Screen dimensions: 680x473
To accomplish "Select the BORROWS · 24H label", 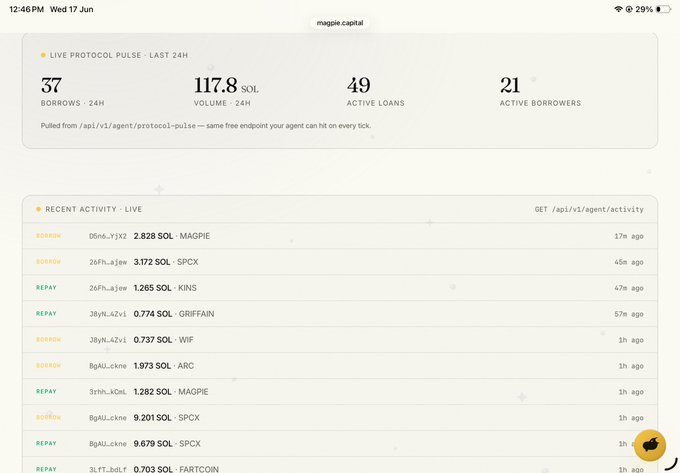I will pyautogui.click(x=72, y=103).
